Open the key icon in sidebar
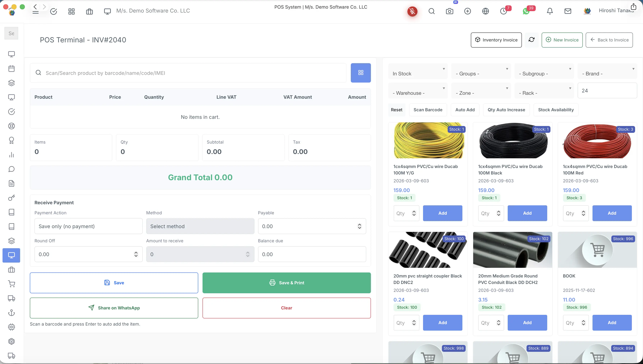This screenshot has width=643, height=364. [12, 198]
